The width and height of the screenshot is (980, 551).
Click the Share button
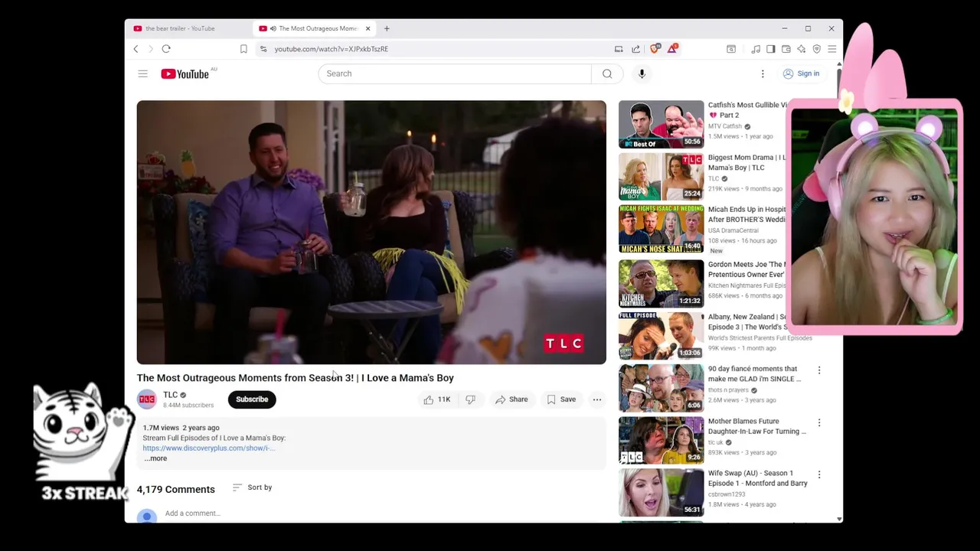point(511,399)
